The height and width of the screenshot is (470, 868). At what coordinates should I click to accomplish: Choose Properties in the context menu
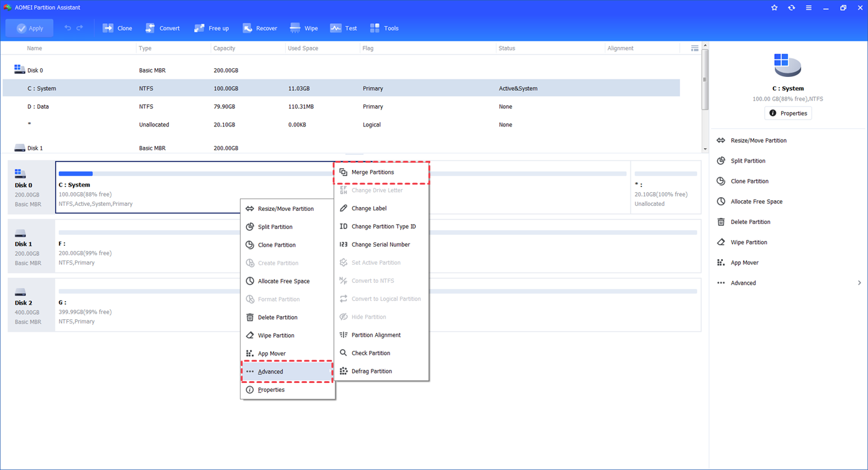coord(287,390)
